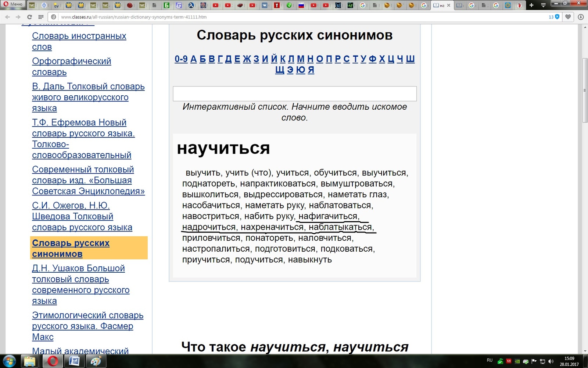Switch to the VK browser tab

point(265,5)
